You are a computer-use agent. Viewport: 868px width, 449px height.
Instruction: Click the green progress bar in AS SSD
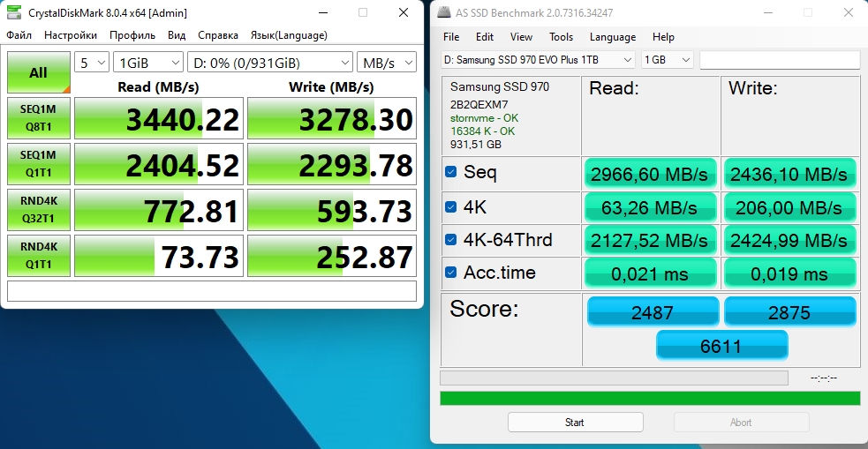click(x=650, y=398)
